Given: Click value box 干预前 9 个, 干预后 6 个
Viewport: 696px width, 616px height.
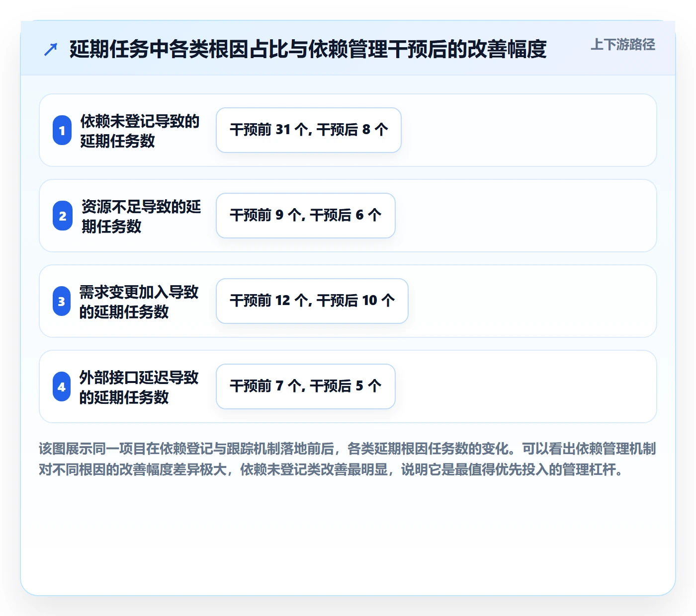Looking at the screenshot, I should tap(306, 216).
